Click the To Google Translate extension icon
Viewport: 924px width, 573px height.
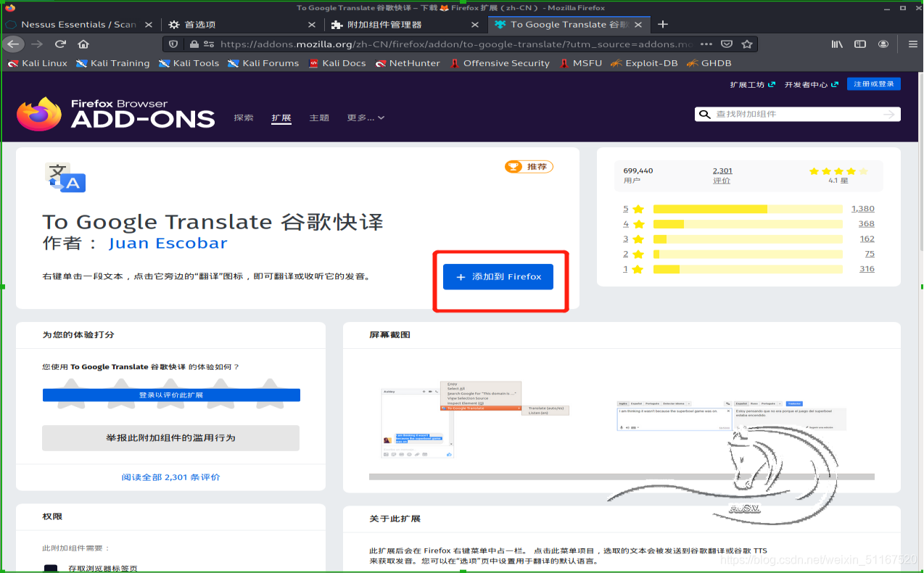pos(66,178)
